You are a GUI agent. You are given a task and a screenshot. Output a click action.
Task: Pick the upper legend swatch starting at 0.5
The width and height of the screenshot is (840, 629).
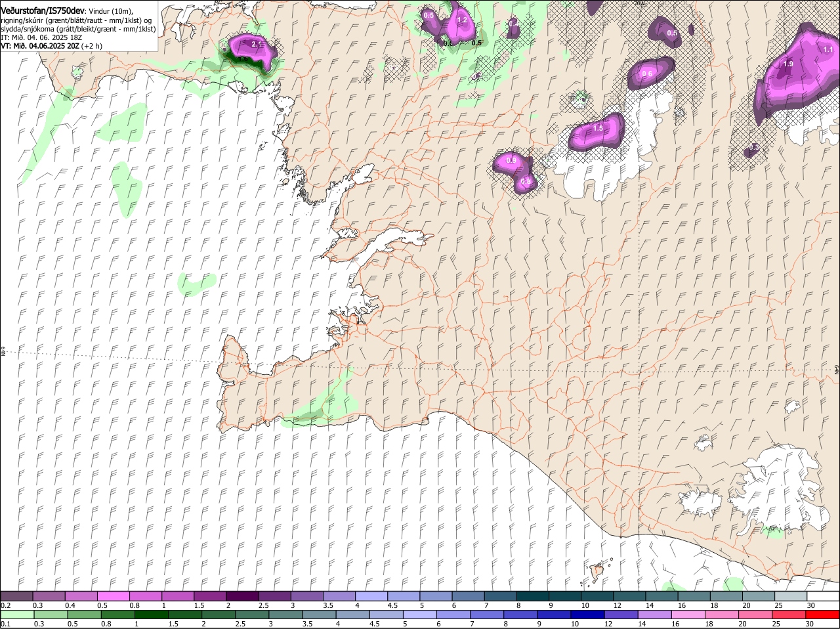coord(114,596)
